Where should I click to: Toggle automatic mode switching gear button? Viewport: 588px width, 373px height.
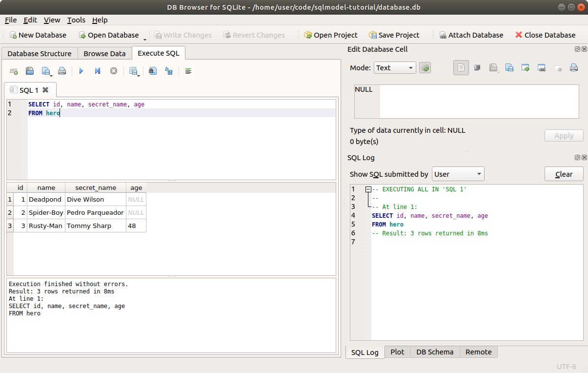click(425, 68)
